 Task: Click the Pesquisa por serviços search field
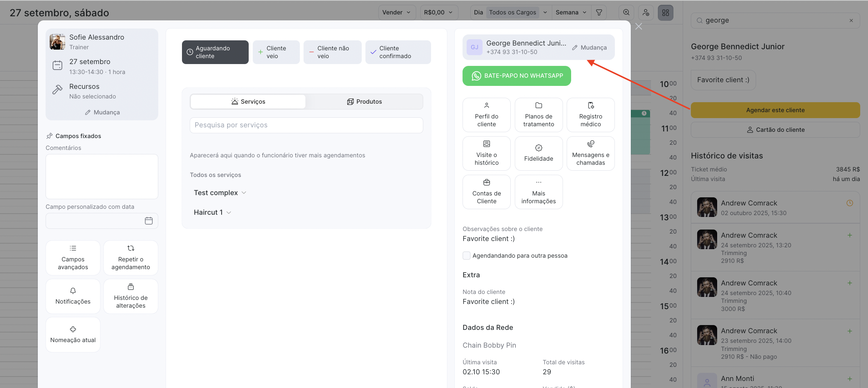[x=306, y=125]
